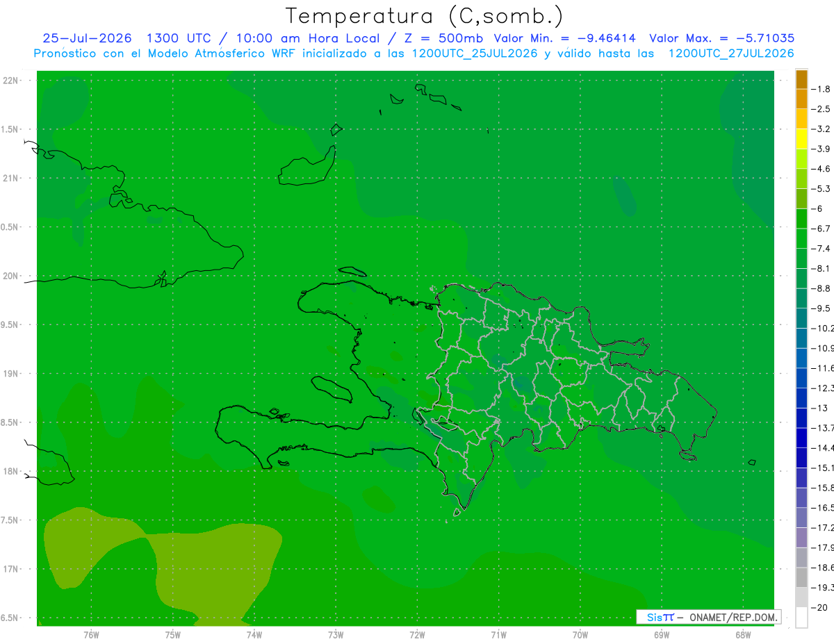
Task: Click the "-4.6" colorbar value
Action: (821, 169)
